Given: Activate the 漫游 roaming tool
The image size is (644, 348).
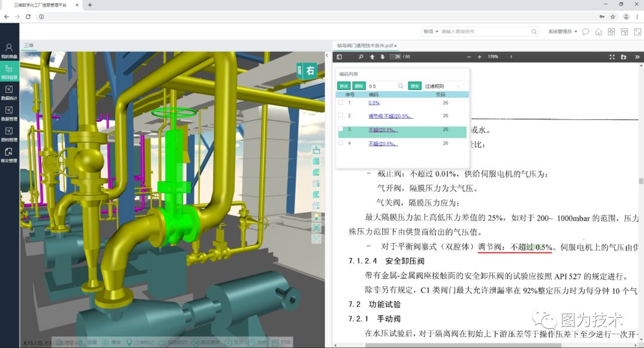Looking at the screenshot, I should tap(112, 342).
